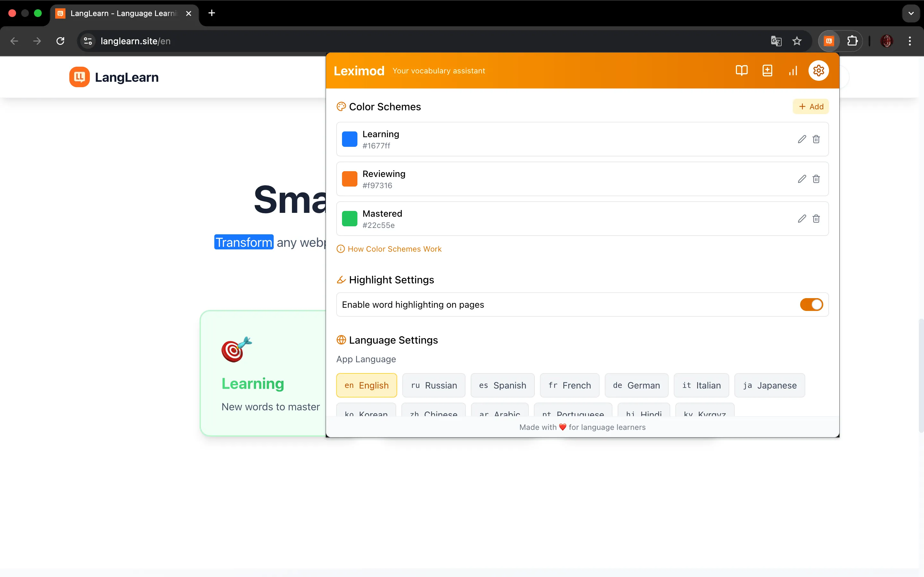Select Russian as app language
The image size is (924, 577).
434,385
